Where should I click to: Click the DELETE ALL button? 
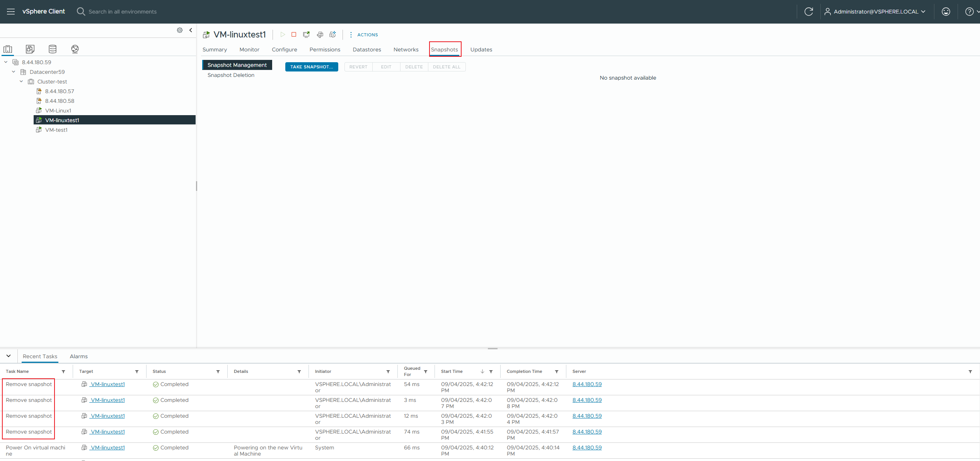tap(447, 67)
